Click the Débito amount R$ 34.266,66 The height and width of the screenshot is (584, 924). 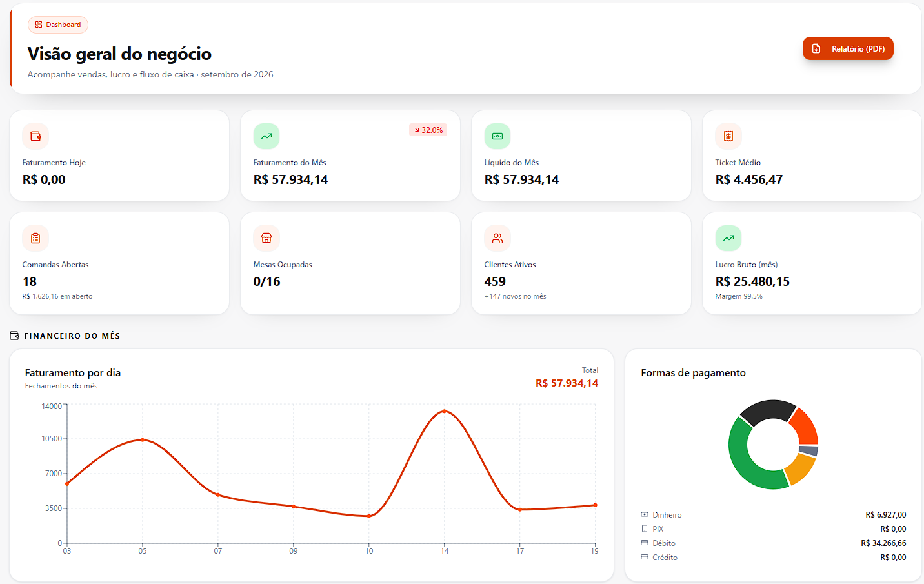[883, 543]
